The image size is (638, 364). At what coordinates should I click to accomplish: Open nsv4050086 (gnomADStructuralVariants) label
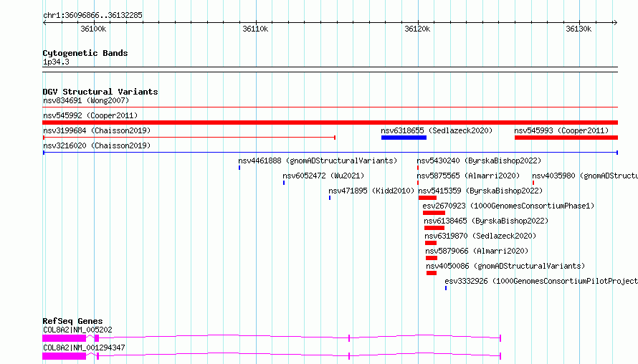tap(505, 266)
